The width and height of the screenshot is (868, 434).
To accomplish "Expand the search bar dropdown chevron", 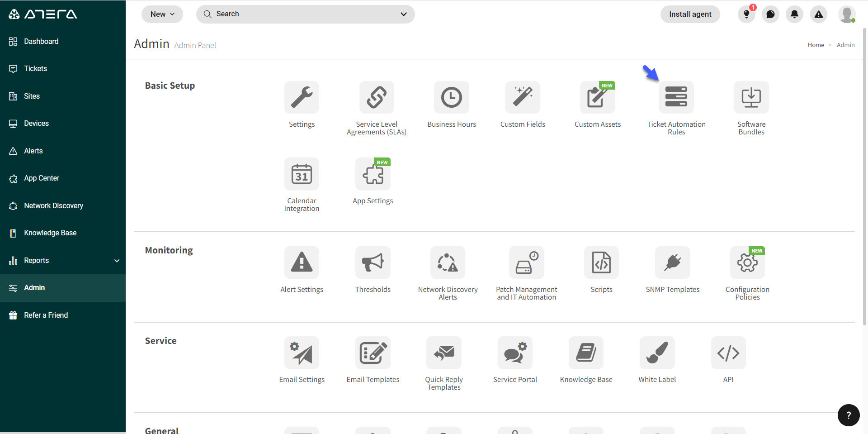I will pos(403,14).
